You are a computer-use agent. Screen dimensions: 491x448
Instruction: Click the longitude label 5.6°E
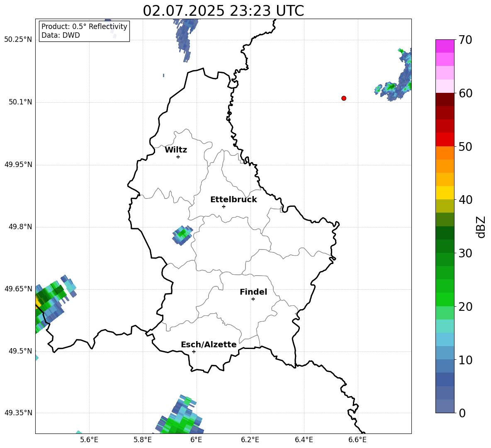click(89, 440)
